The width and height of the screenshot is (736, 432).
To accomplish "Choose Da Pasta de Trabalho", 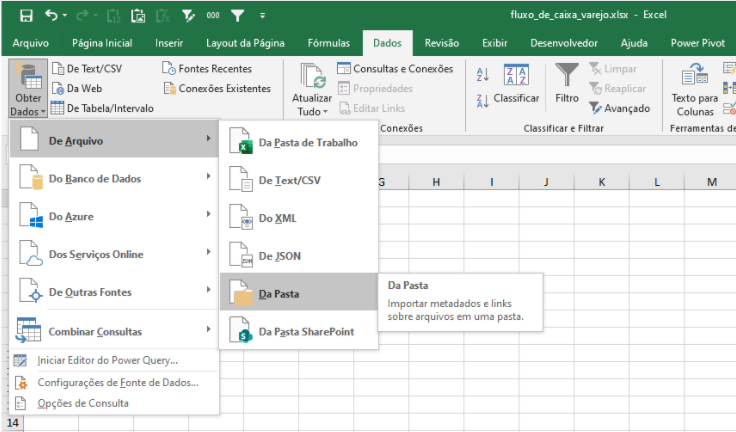I will [299, 142].
